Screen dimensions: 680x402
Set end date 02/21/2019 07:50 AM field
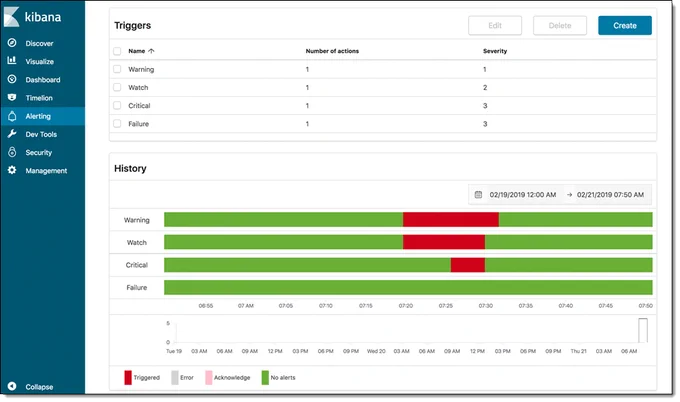[x=610, y=195]
